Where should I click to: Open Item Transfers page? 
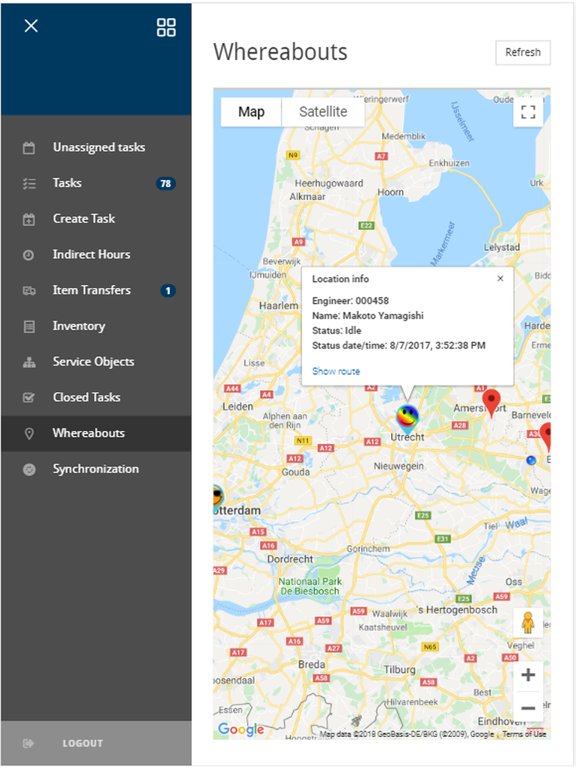[96, 290]
